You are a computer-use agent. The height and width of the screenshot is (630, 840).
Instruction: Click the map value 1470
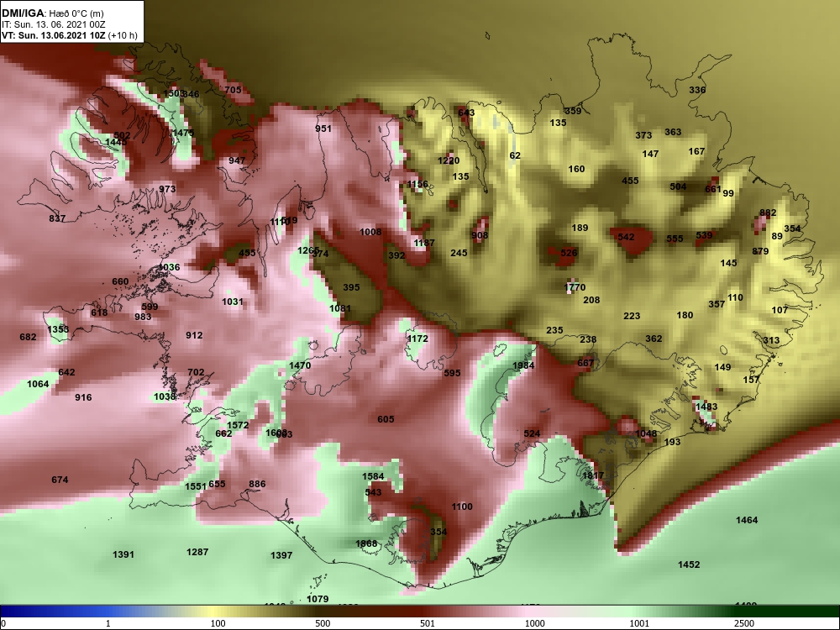[x=300, y=366]
